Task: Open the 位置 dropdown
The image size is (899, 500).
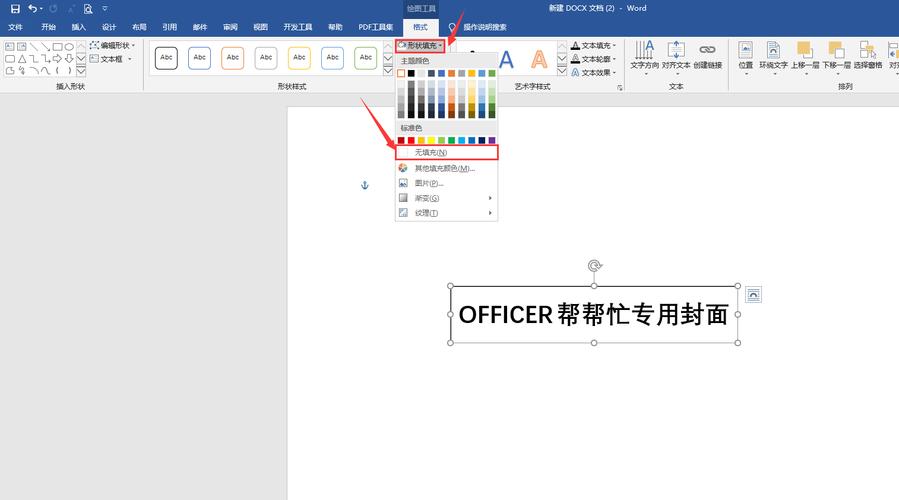Action: pos(745,56)
